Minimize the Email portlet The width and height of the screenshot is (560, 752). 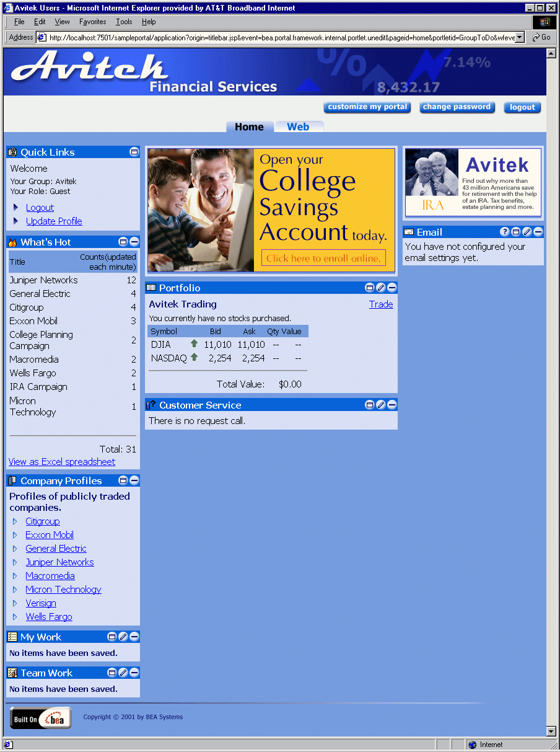coord(538,232)
